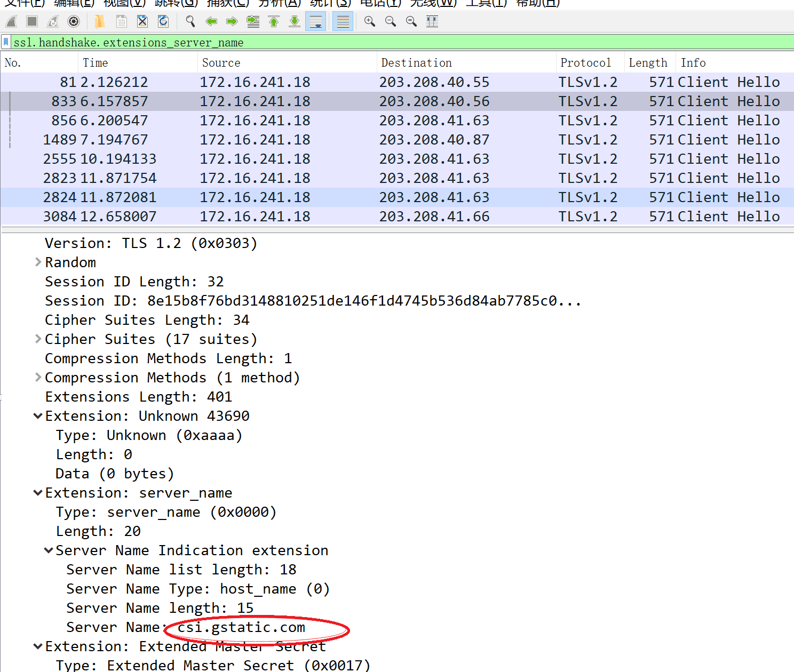Toggle packet list colorization
This screenshot has height=672, width=794.
coord(343,21)
